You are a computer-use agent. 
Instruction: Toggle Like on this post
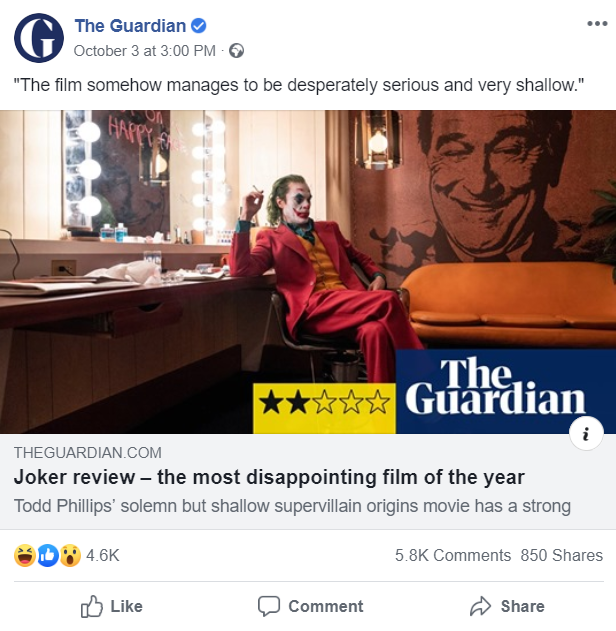point(111,606)
